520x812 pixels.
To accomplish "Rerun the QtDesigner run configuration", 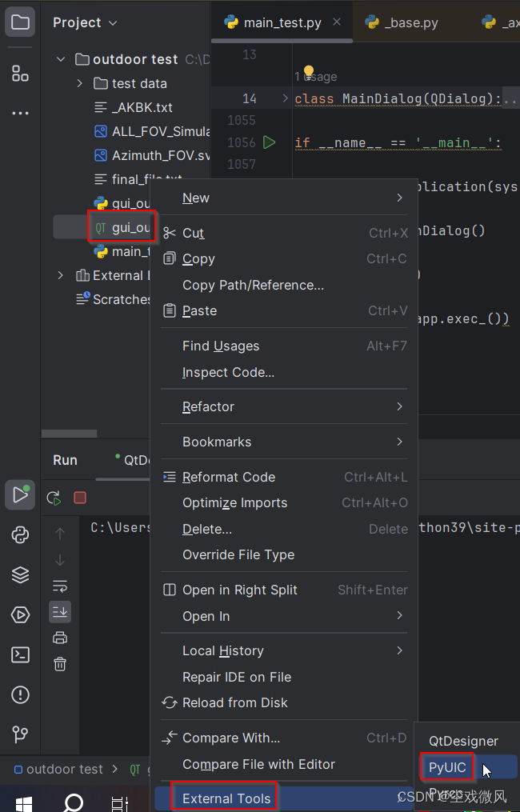I will [x=54, y=498].
